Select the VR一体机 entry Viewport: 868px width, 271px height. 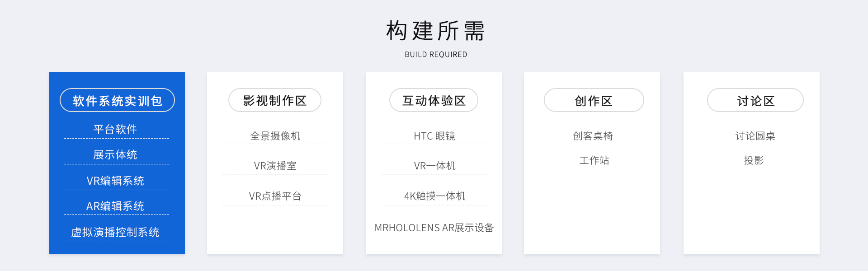(434, 166)
